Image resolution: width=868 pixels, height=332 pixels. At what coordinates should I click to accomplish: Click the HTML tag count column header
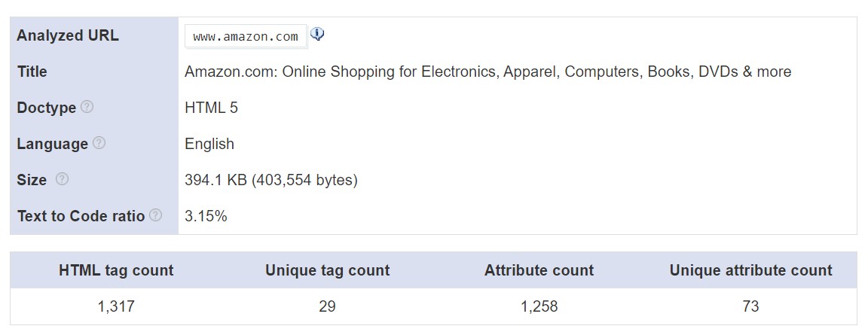116,270
